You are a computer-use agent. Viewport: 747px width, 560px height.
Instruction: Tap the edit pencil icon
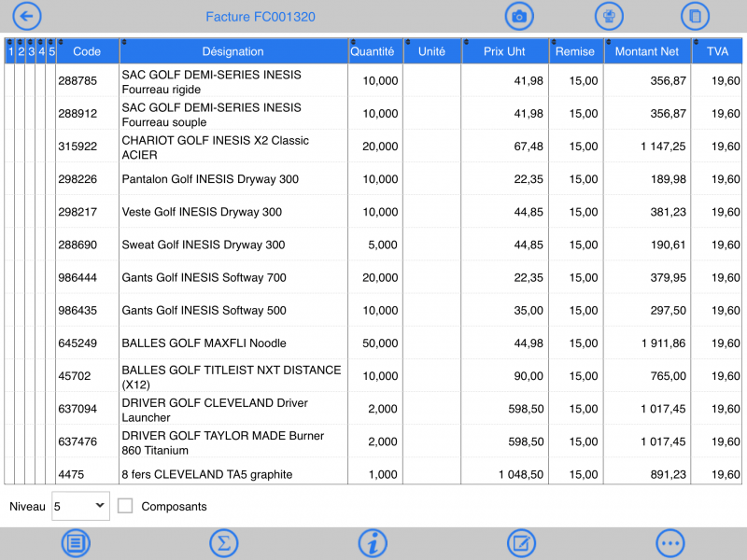pyautogui.click(x=521, y=543)
